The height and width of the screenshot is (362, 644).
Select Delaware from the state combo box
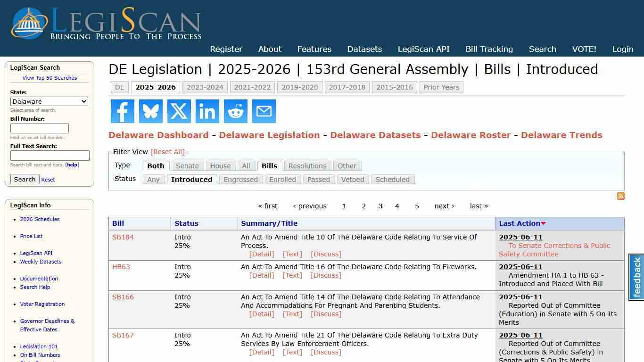tap(49, 101)
